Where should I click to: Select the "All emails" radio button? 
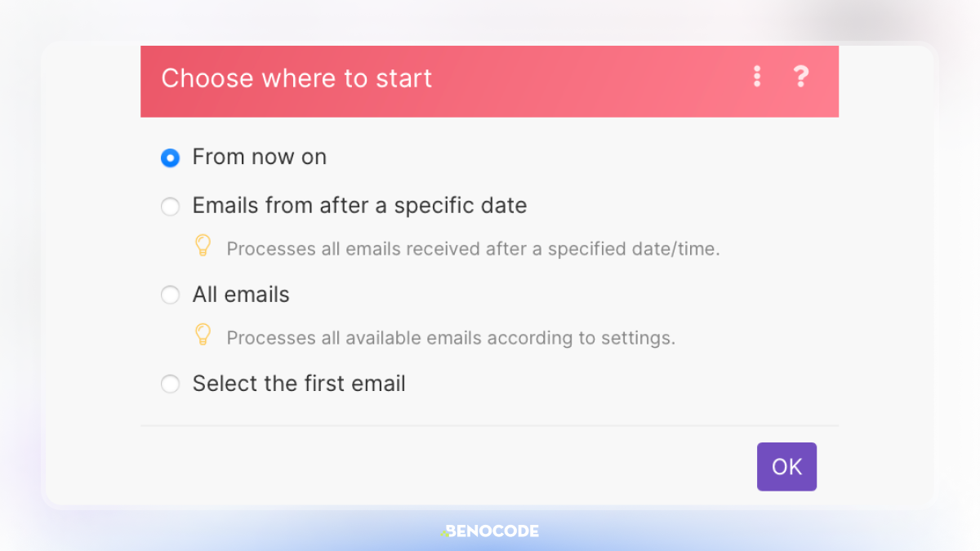[170, 295]
